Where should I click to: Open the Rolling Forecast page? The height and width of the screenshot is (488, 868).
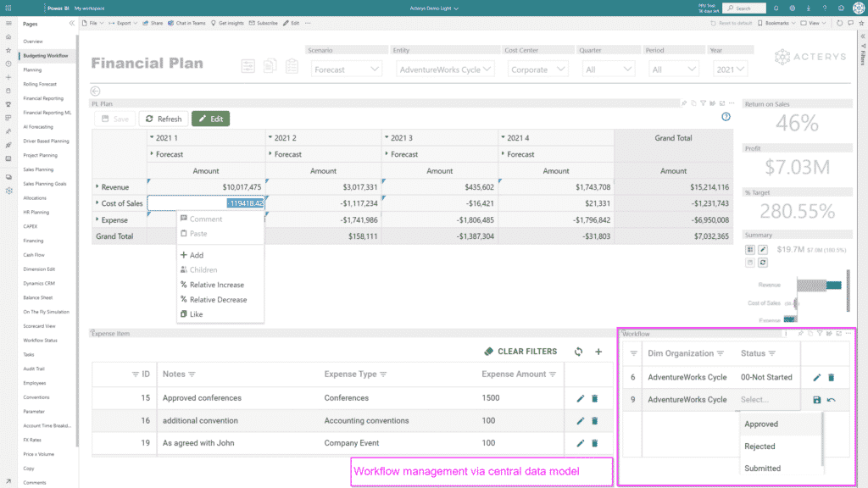coord(40,84)
